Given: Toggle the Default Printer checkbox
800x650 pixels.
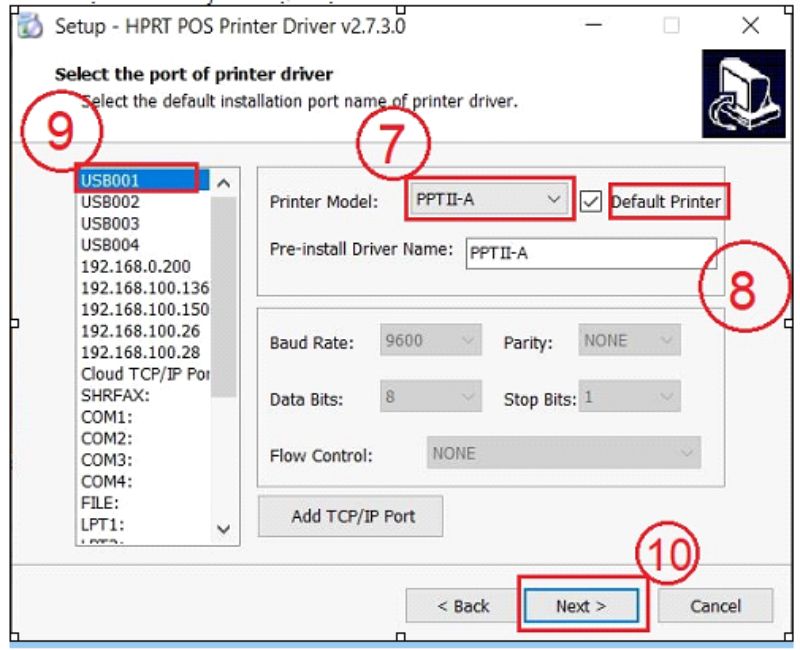Looking at the screenshot, I should pyautogui.click(x=591, y=201).
